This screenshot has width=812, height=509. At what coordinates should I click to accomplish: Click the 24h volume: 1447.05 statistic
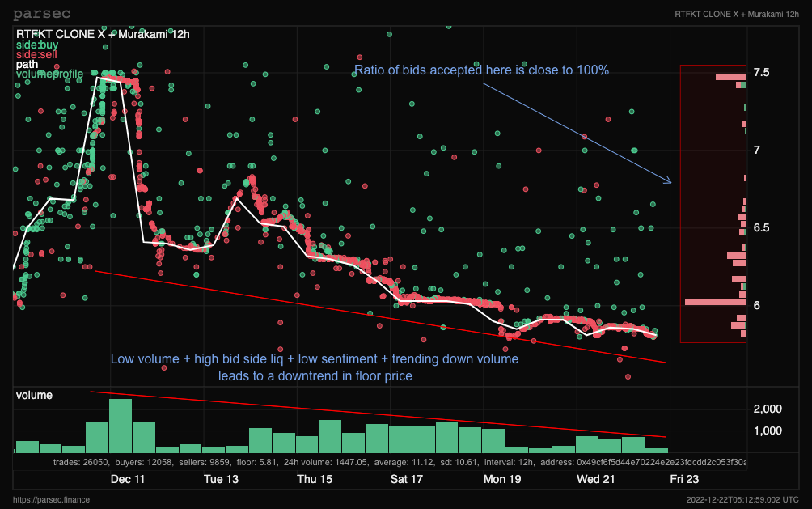point(326,462)
